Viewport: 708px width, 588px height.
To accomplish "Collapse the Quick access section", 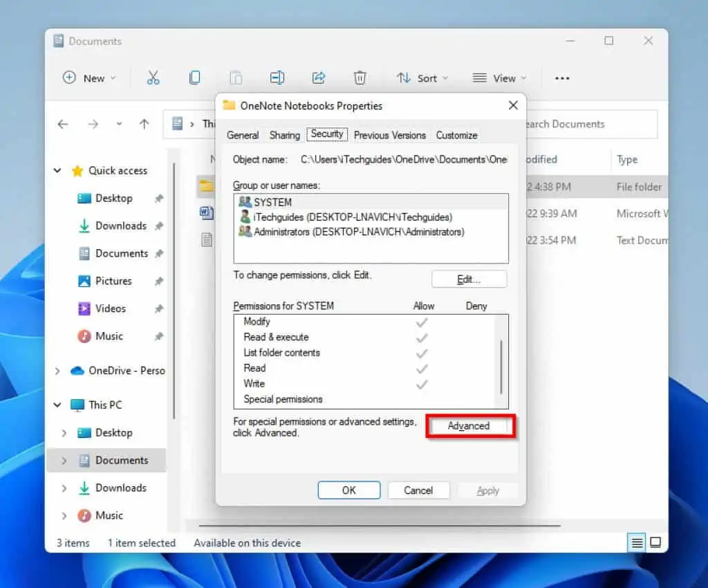I will tap(58, 171).
